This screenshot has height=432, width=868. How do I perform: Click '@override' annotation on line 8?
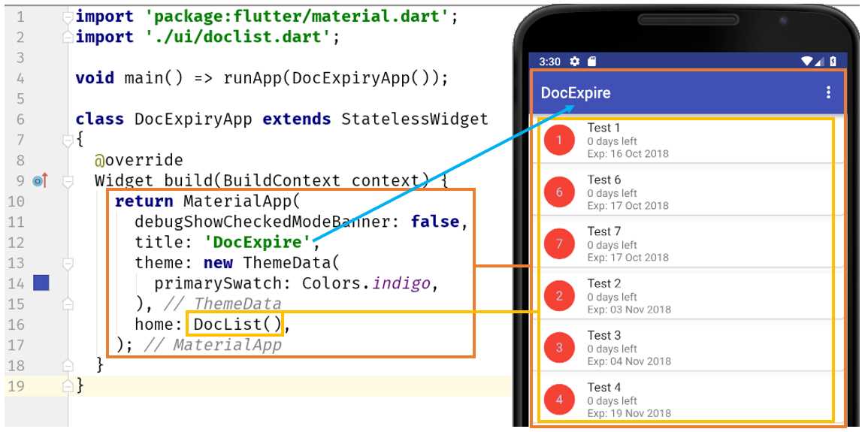click(x=138, y=160)
